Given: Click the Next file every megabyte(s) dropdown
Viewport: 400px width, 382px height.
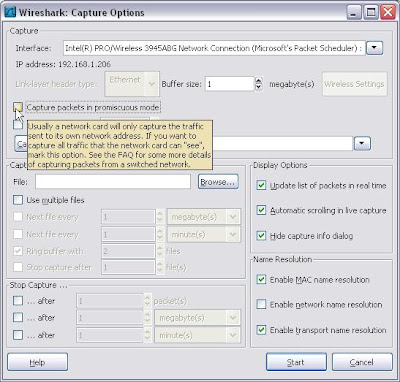Looking at the screenshot, I should 203,217.
